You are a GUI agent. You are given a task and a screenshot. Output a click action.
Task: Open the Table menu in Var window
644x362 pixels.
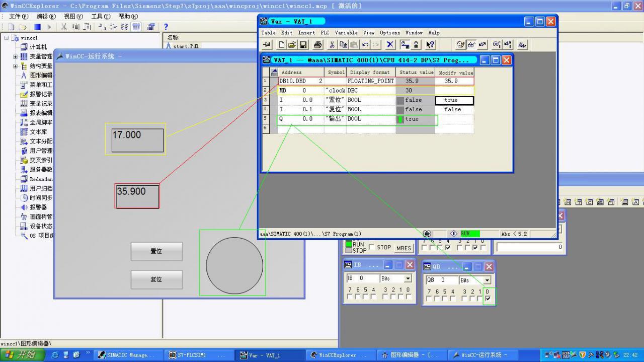click(x=268, y=33)
